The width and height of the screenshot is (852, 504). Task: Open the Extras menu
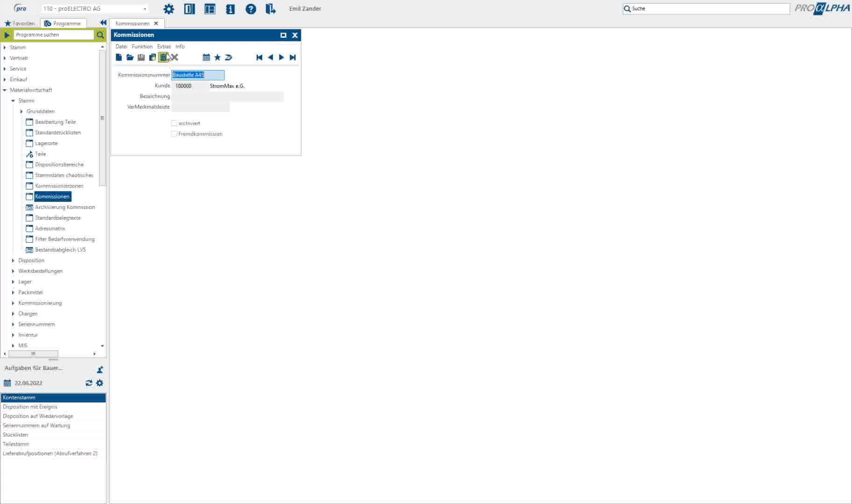click(164, 47)
